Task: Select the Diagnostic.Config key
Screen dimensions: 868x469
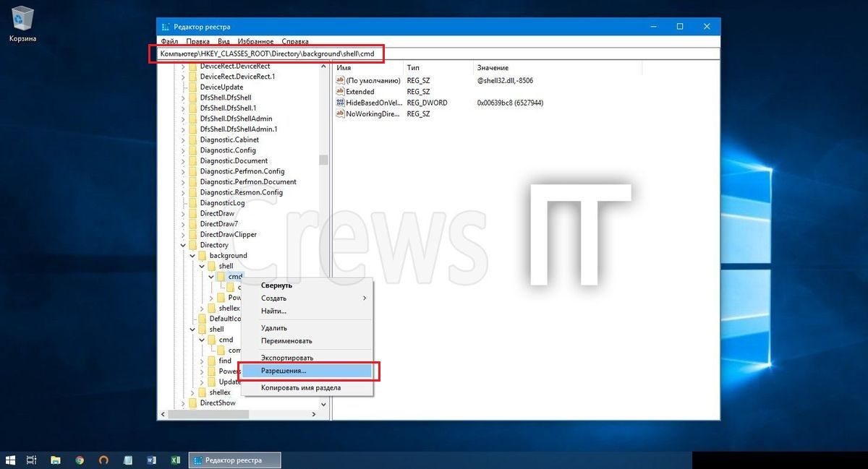Action: pos(228,150)
